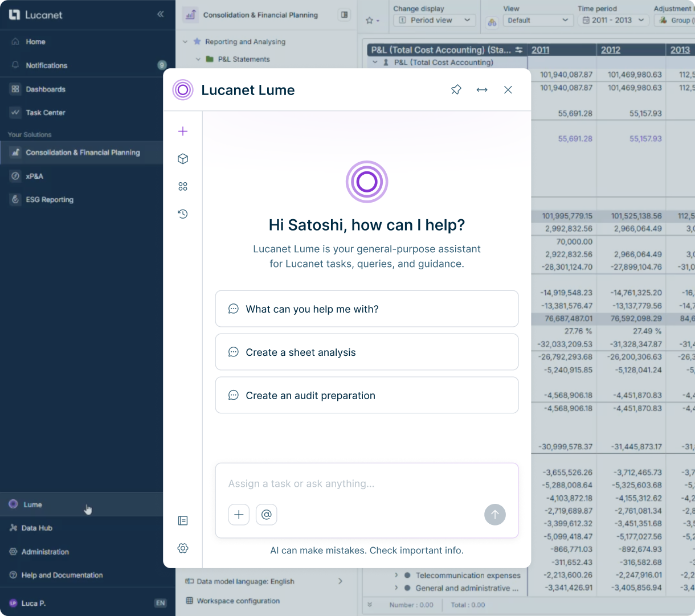The image size is (695, 616).
Task: Open the document panel icon in Lume
Action: tap(183, 520)
